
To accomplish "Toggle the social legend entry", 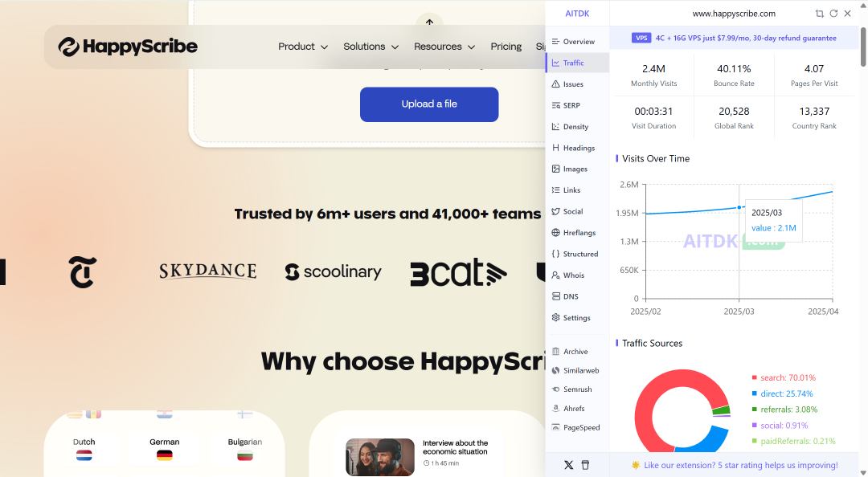I will [780, 426].
